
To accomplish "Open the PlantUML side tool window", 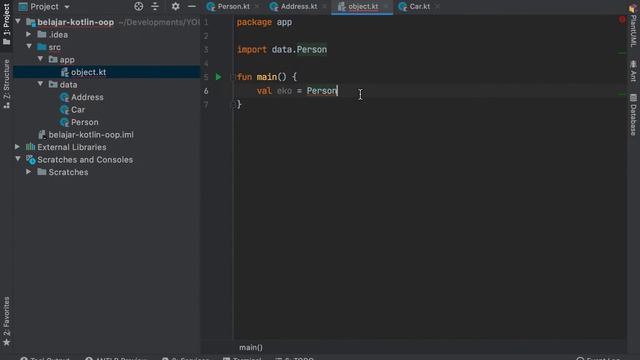I will pyautogui.click(x=633, y=27).
